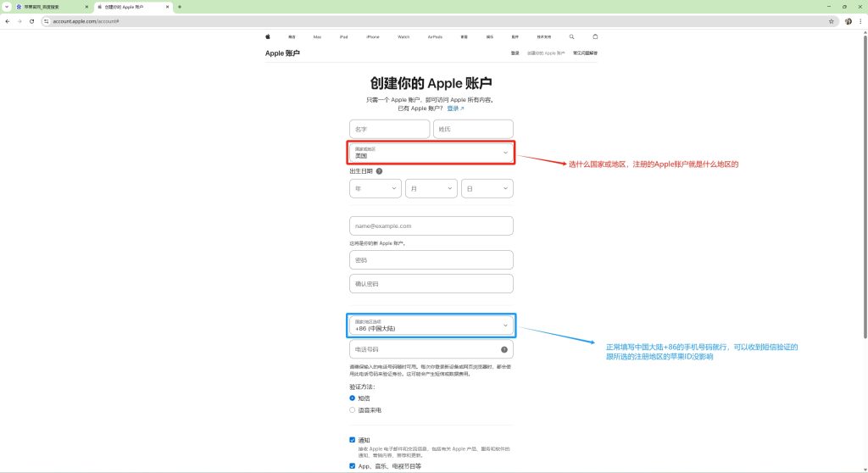This screenshot has width=868, height=473.
Task: Click the Apple logo in the navigation bar
Action: (x=267, y=36)
